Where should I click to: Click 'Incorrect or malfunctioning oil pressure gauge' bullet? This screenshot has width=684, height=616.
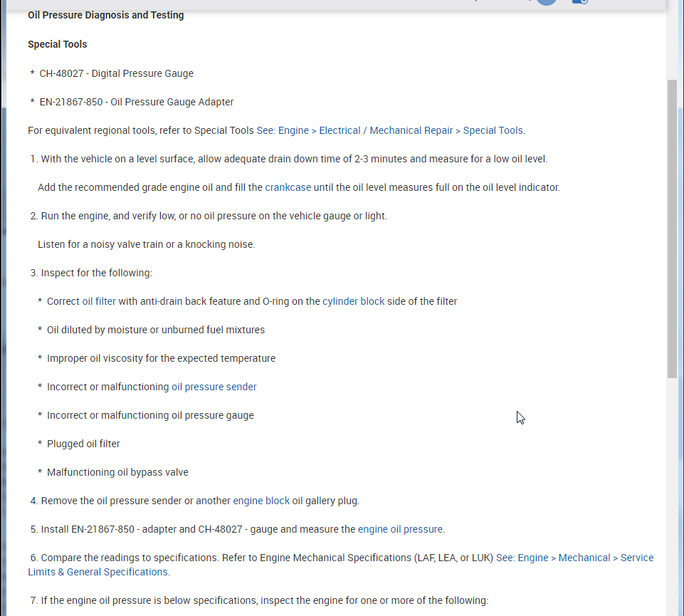(x=150, y=415)
